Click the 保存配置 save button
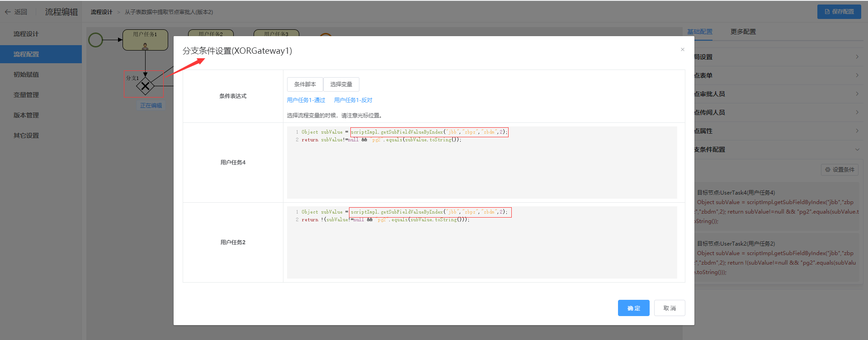The height and width of the screenshot is (340, 868). pyautogui.click(x=839, y=12)
